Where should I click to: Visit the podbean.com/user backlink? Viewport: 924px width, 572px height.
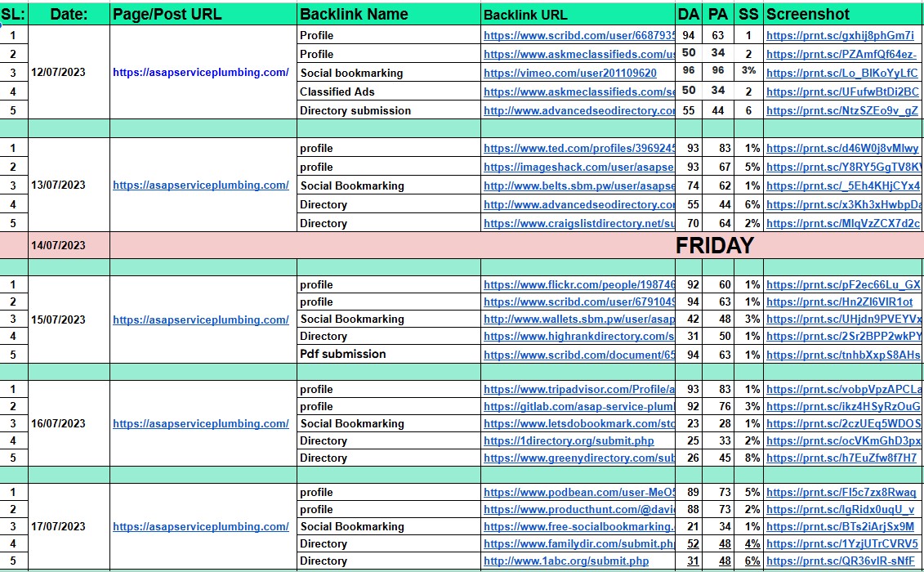[578, 493]
